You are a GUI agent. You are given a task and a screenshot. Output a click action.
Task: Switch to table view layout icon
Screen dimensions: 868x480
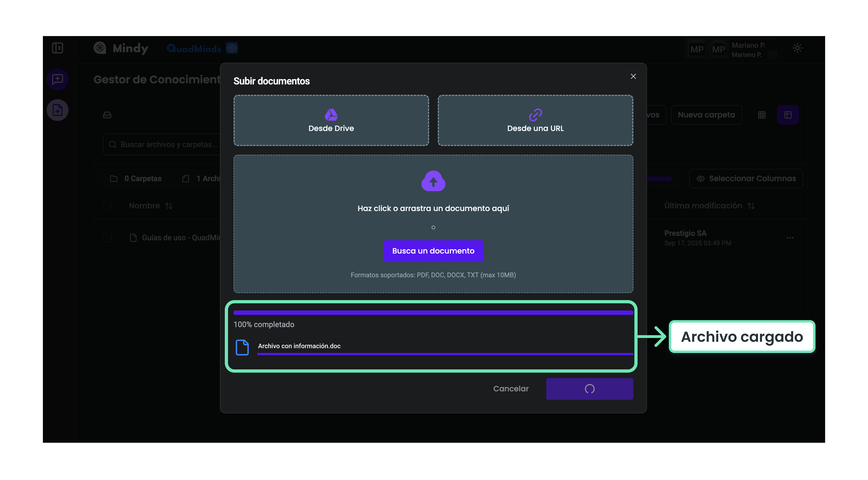pyautogui.click(x=788, y=115)
